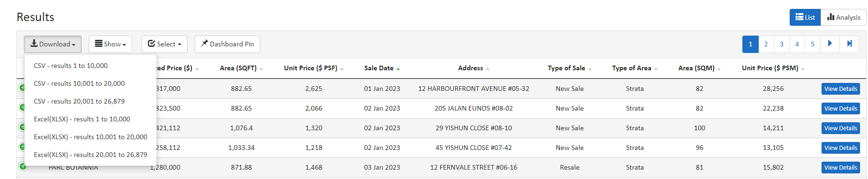Click the Dashboard Pin button
868x179 pixels.
(x=227, y=44)
